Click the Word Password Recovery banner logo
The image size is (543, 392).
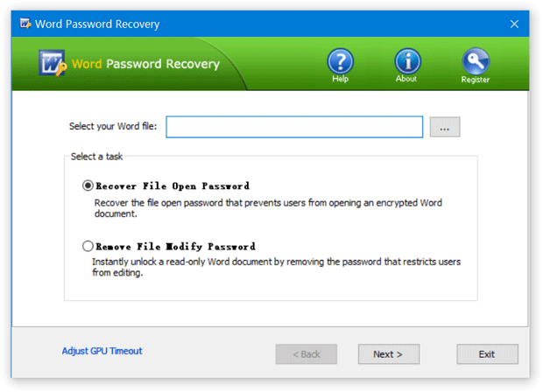click(53, 64)
